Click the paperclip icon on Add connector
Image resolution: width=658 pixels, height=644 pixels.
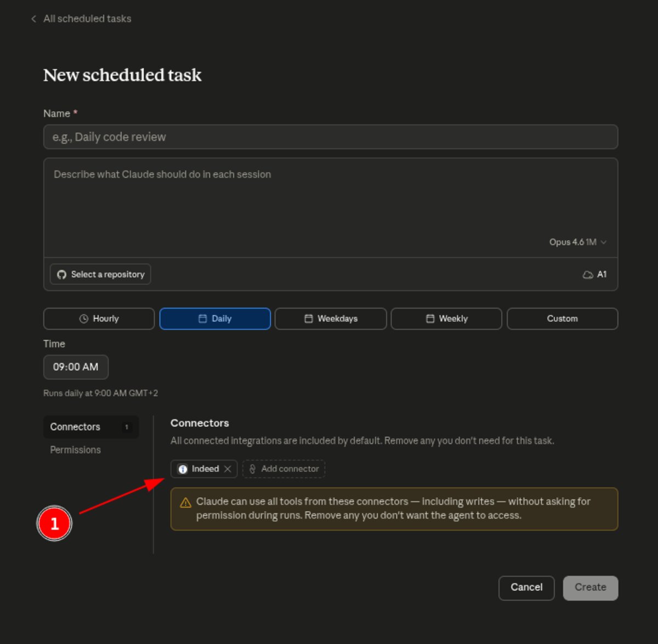click(253, 469)
